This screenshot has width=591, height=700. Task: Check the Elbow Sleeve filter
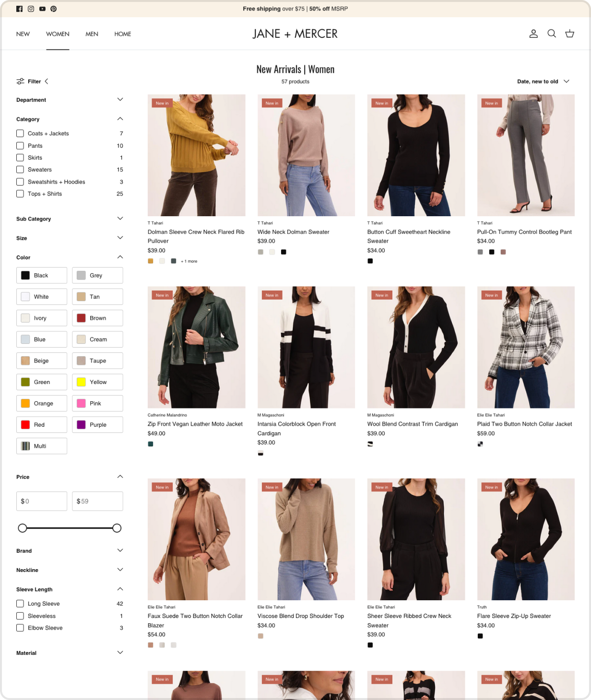(20, 628)
